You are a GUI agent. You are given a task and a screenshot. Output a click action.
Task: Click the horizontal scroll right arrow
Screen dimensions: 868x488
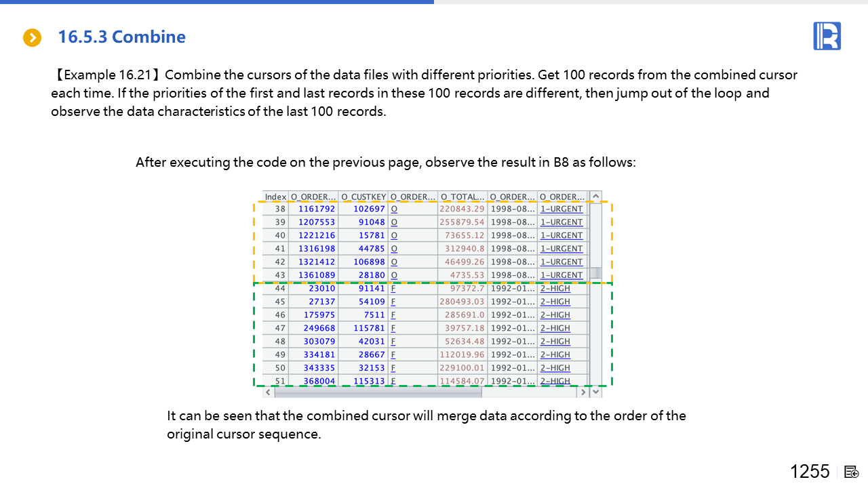click(x=583, y=392)
